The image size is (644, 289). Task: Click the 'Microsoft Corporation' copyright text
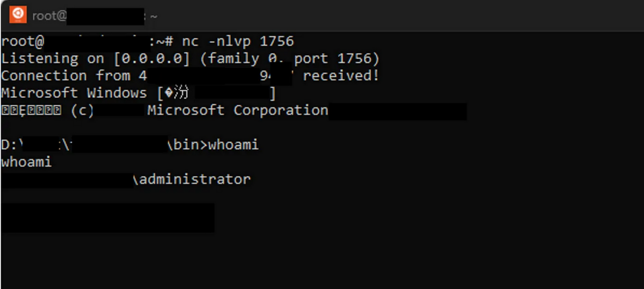[238, 110]
